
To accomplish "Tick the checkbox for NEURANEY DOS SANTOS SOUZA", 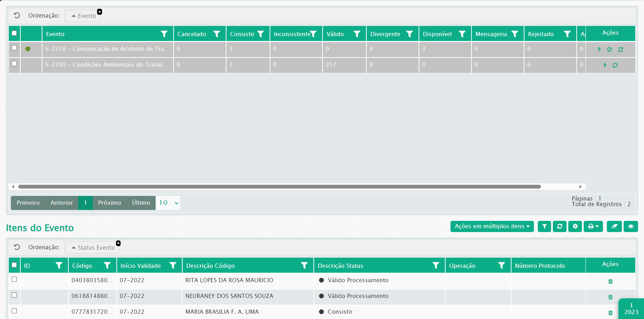I will click(14, 295).
